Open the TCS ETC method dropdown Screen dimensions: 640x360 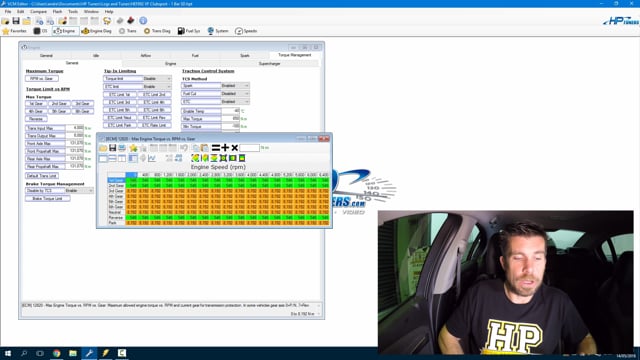coord(235,102)
